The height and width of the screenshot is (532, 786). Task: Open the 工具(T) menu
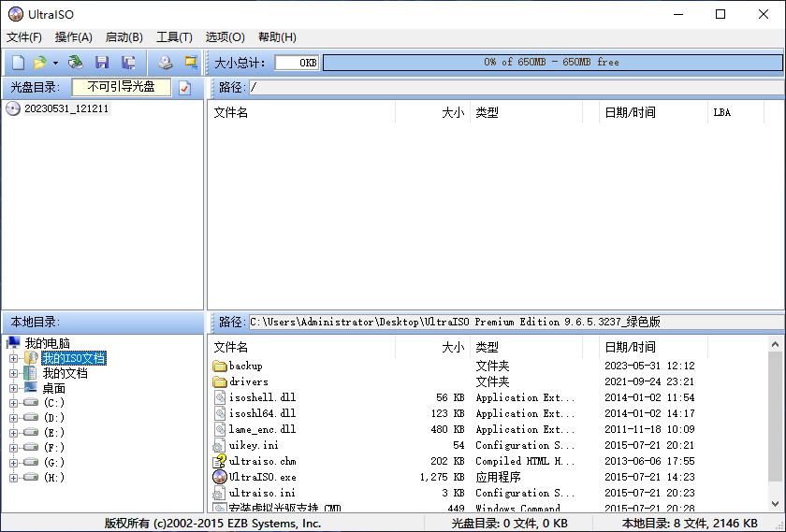(174, 37)
